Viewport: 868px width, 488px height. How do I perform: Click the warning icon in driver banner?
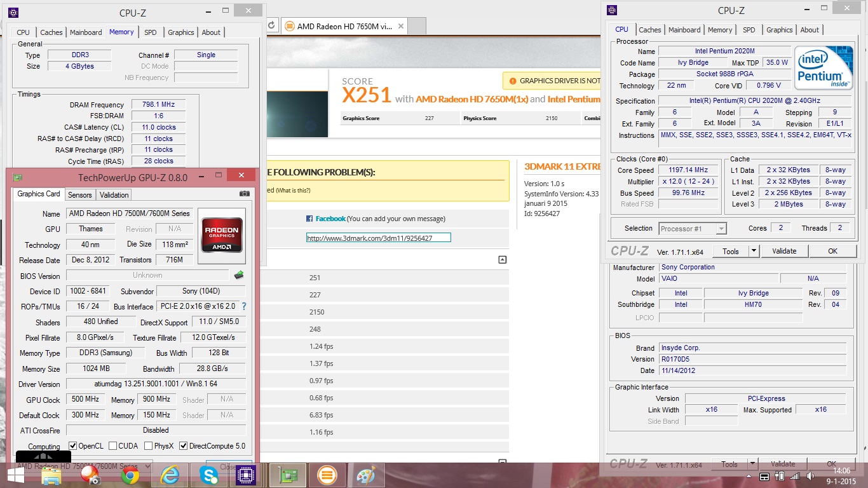click(512, 81)
